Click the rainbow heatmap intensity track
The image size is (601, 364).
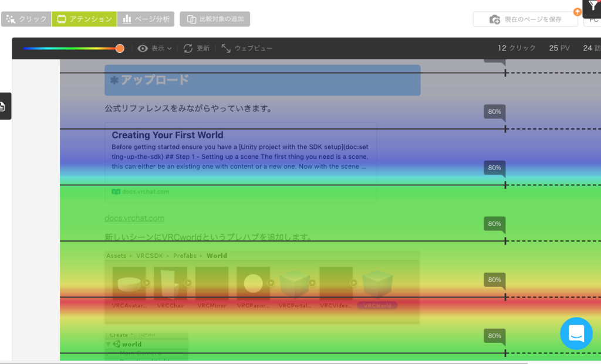pos(71,48)
